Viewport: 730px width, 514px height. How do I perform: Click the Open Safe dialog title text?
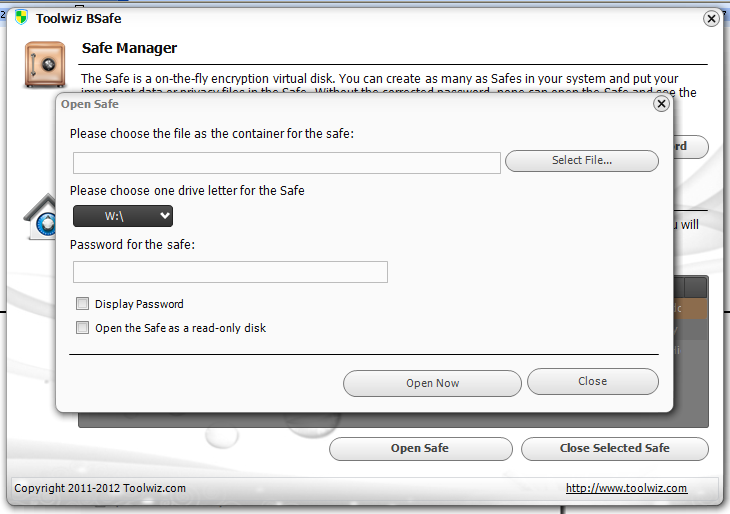coord(90,104)
